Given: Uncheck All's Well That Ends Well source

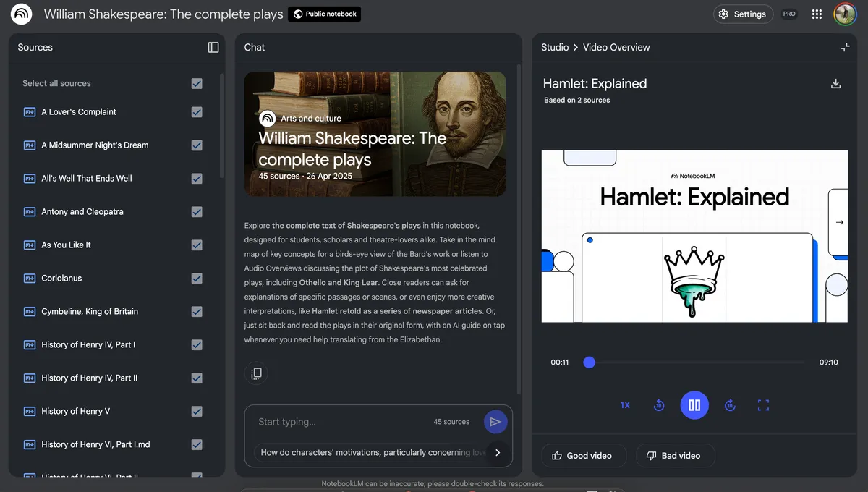Looking at the screenshot, I should click(197, 179).
